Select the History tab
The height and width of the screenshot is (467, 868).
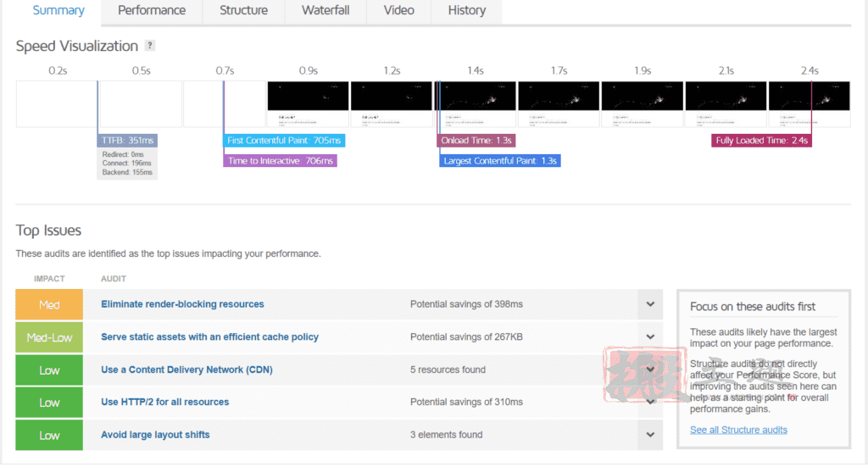[x=467, y=10]
